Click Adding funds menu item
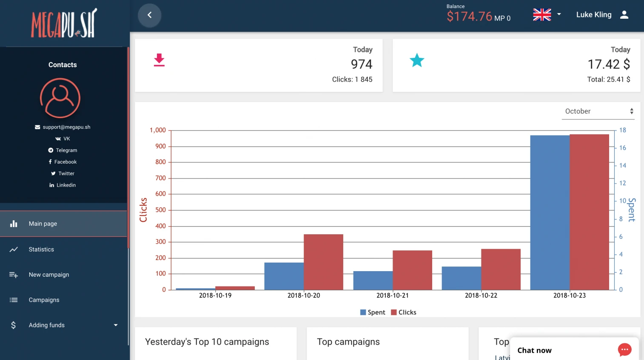Screen dimensions: 644x360 [x=63, y=325]
